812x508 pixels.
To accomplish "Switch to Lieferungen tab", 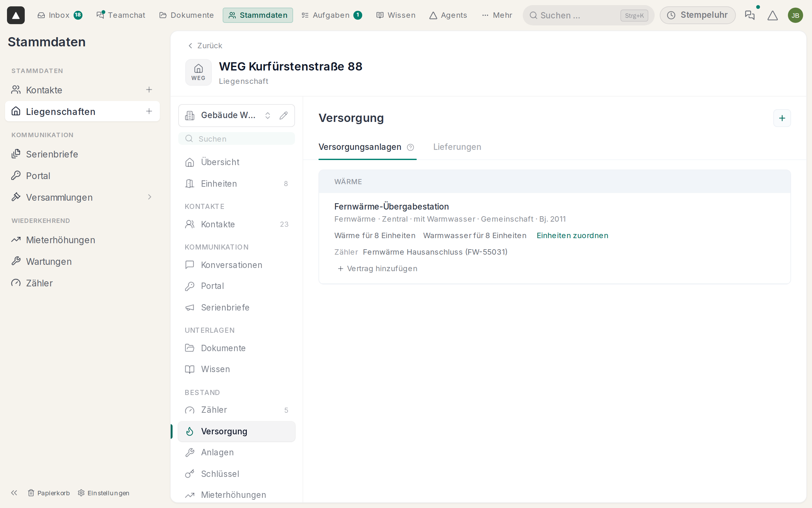I will point(457,147).
